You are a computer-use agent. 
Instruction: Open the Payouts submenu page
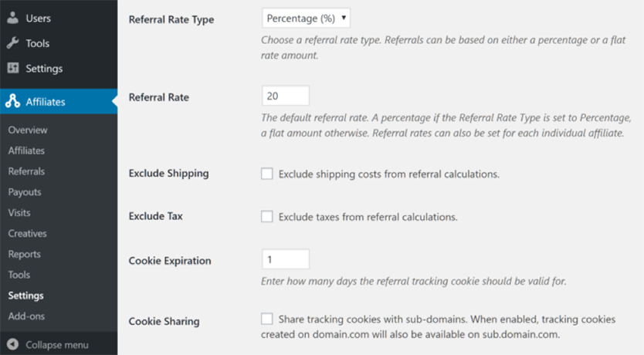(25, 192)
